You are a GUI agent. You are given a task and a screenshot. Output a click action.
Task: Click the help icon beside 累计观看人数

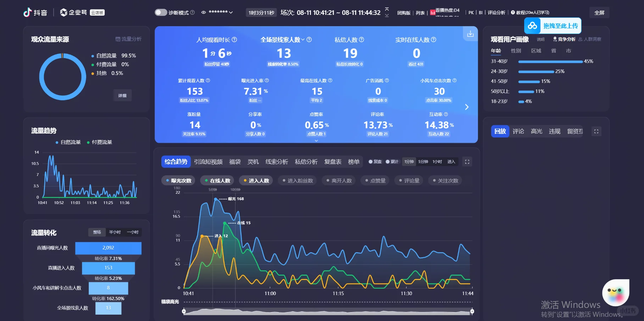pyautogui.click(x=208, y=80)
